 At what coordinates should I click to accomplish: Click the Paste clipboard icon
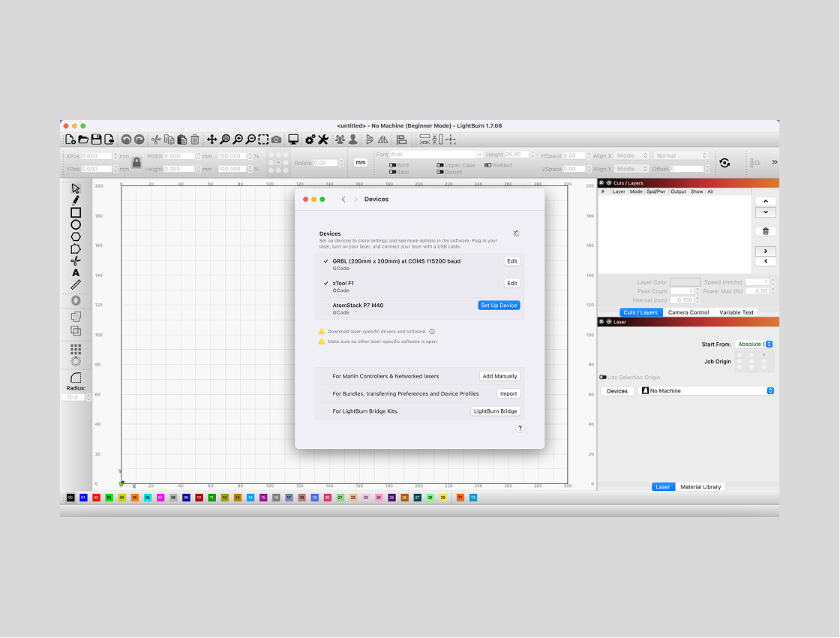182,140
